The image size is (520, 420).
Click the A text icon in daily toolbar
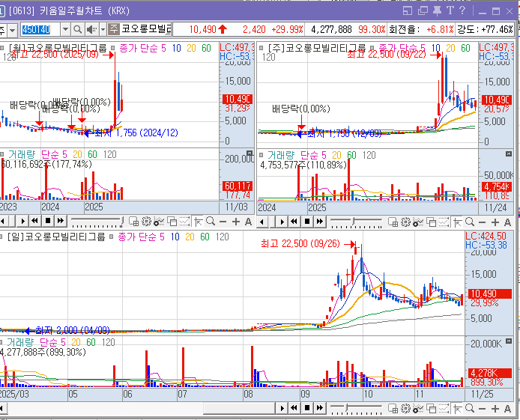tap(507, 409)
